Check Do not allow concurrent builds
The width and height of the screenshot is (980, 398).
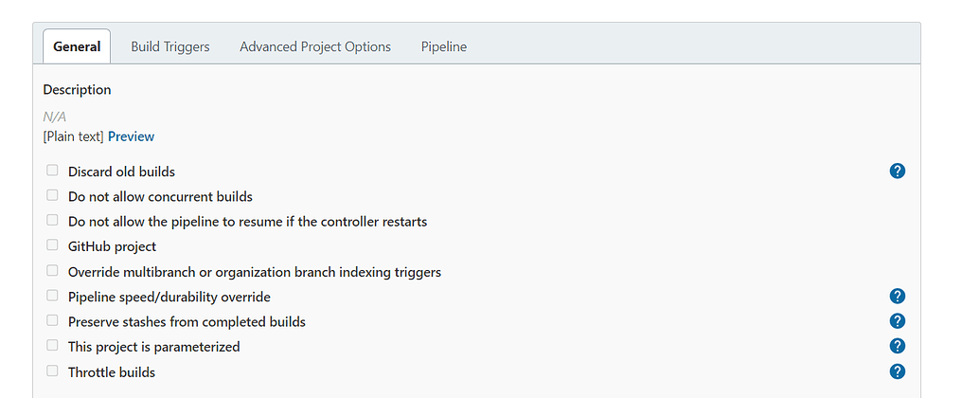tap(52, 196)
